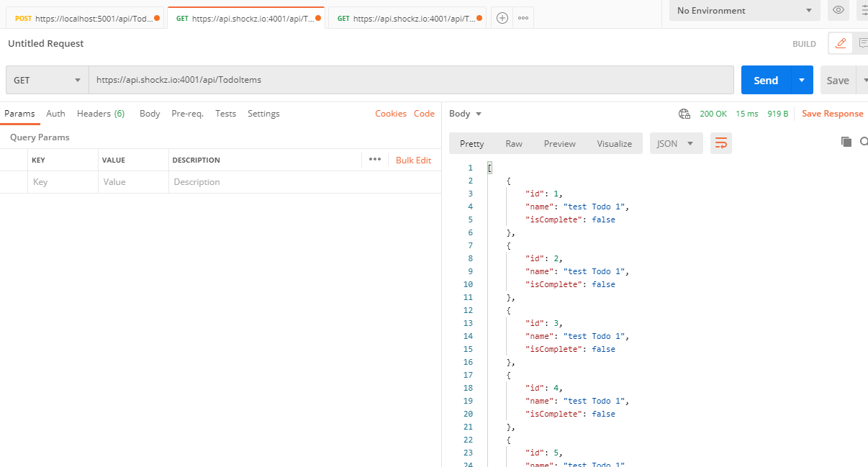Click the tab options ellipsis icon
This screenshot has height=467, width=868.
click(523, 18)
